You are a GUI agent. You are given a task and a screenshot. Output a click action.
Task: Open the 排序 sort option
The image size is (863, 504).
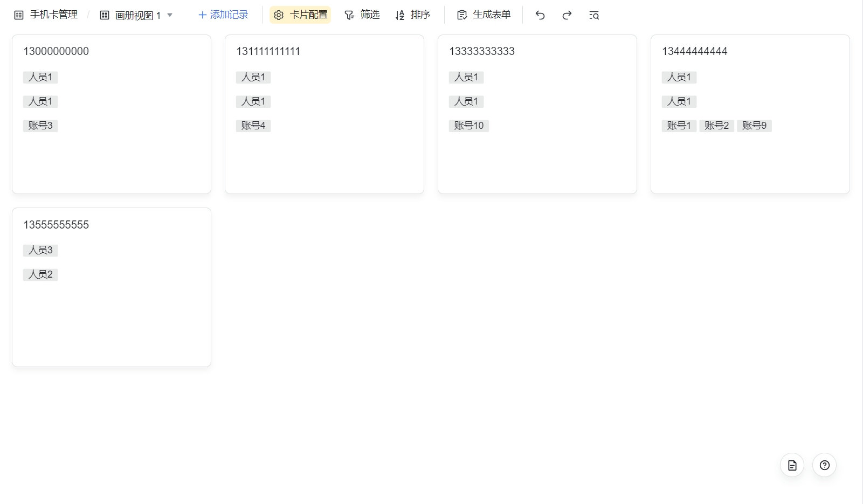point(413,15)
